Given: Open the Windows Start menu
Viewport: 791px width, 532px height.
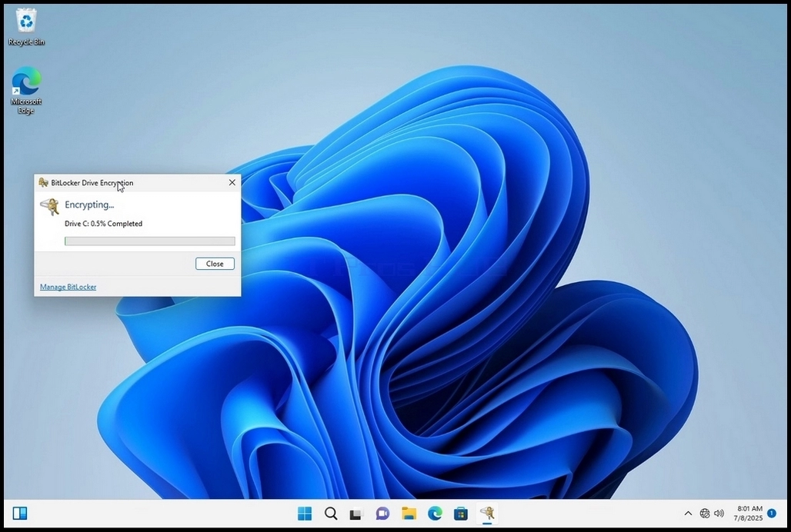Looking at the screenshot, I should pyautogui.click(x=305, y=514).
